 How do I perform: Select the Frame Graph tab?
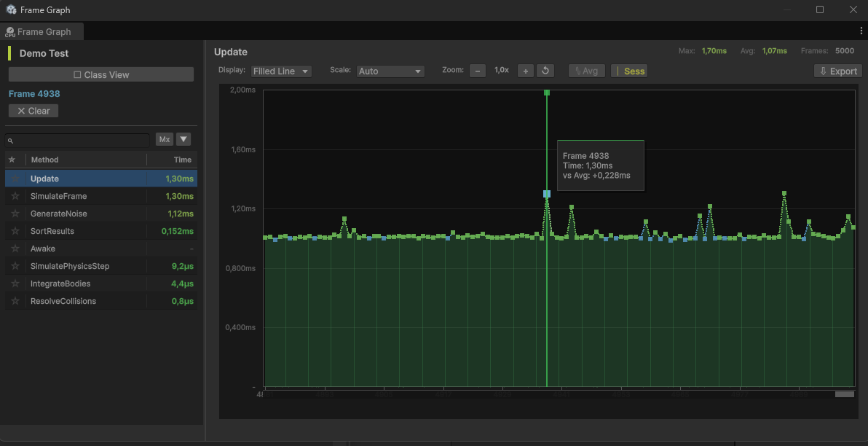(42, 31)
